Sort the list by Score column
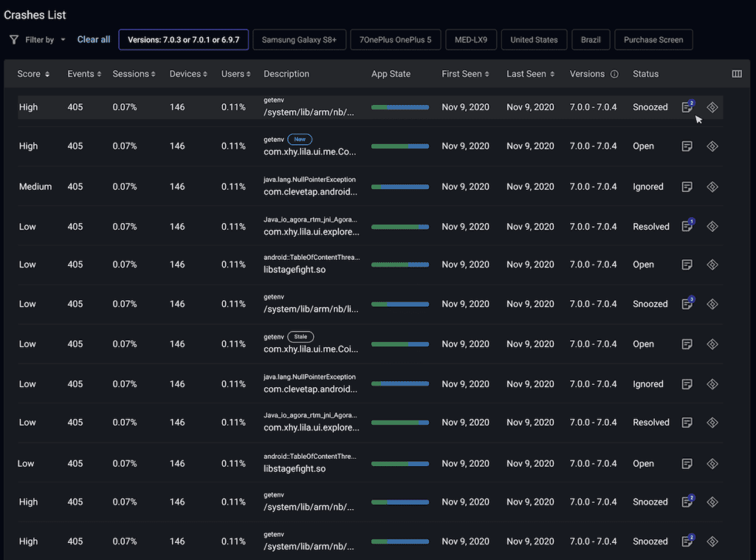This screenshot has height=560, width=756. click(x=34, y=74)
